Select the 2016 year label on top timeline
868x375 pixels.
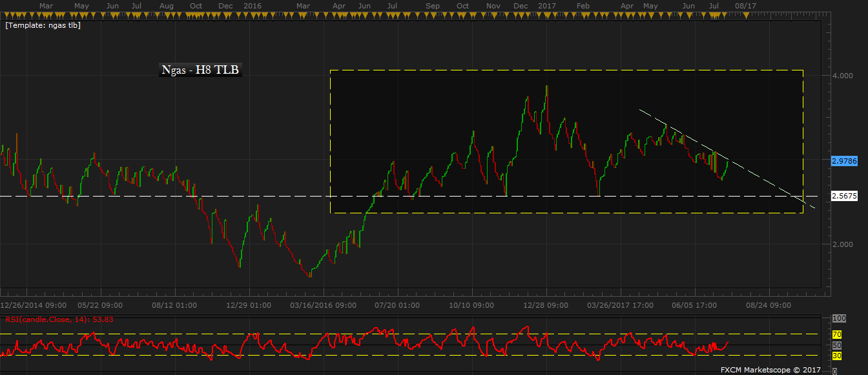(253, 5)
